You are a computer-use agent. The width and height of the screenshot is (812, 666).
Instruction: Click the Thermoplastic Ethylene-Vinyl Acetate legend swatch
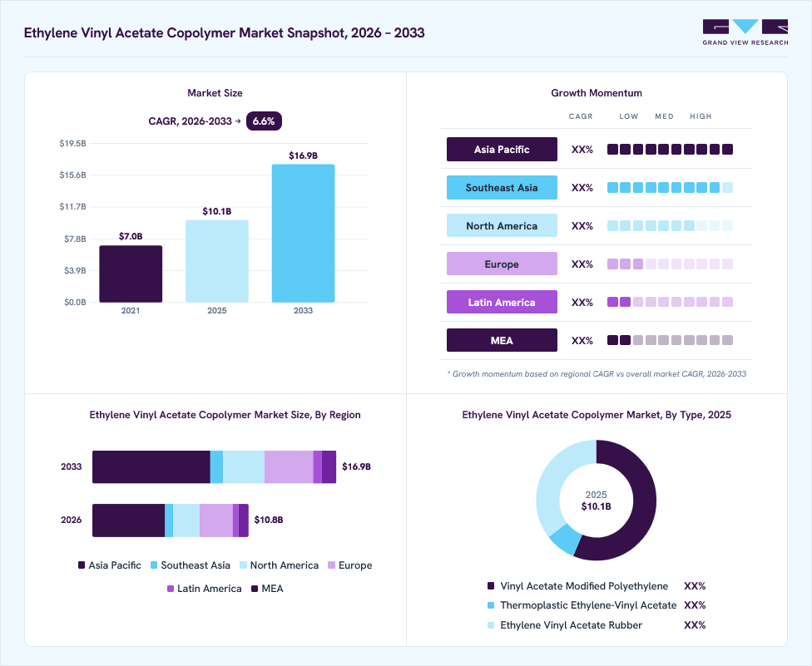(x=491, y=605)
